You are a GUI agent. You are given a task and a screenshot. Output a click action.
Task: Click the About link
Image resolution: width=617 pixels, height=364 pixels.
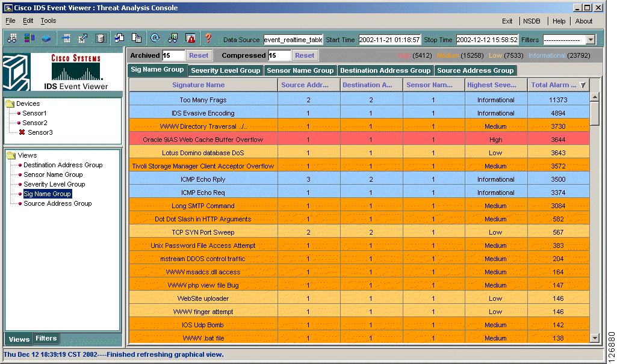(583, 21)
